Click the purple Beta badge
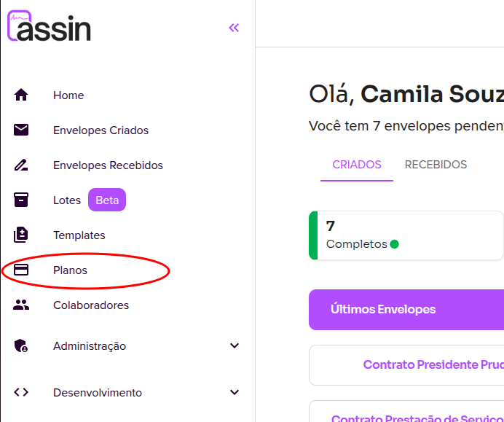The width and height of the screenshot is (504, 422). tap(107, 200)
